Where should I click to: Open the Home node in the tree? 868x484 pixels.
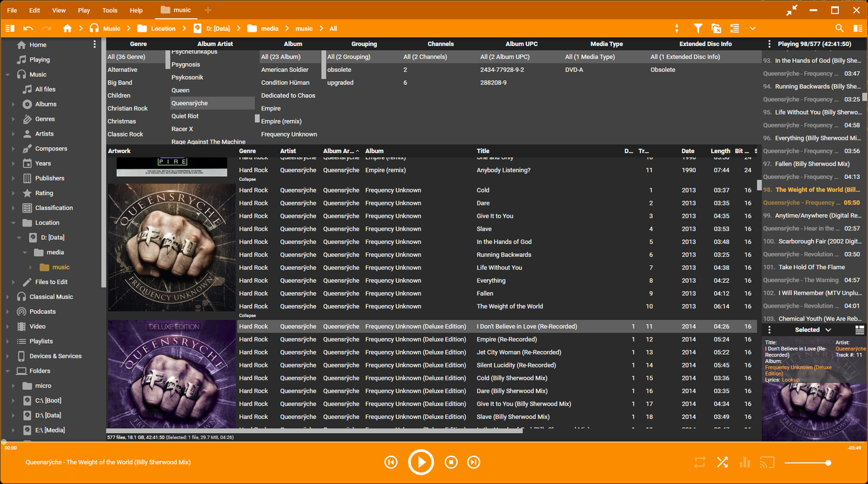point(37,45)
